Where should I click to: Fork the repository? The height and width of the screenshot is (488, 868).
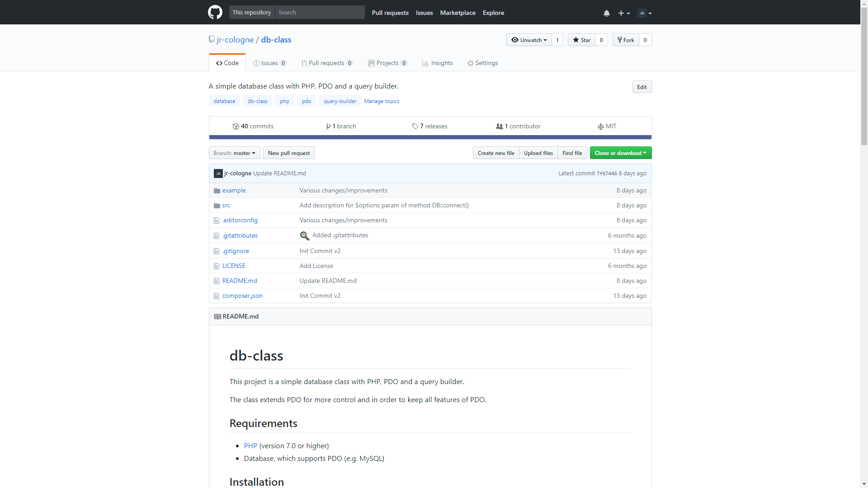[626, 40]
